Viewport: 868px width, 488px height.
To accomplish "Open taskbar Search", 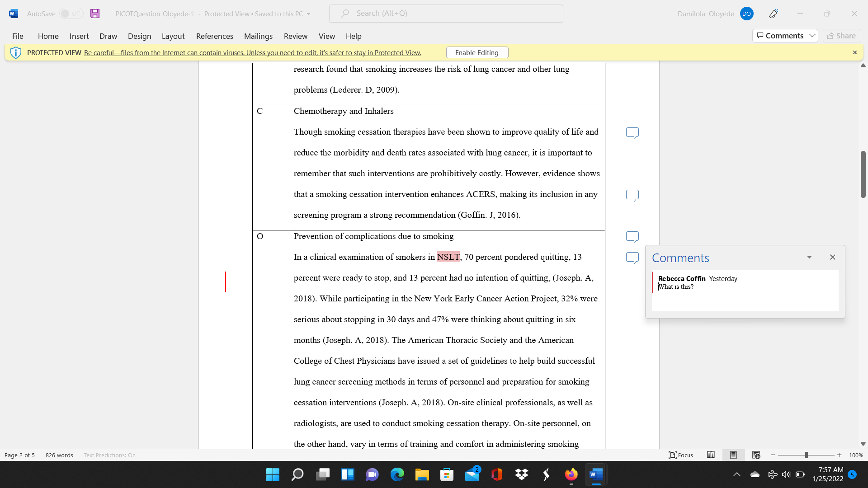I will coord(297,474).
